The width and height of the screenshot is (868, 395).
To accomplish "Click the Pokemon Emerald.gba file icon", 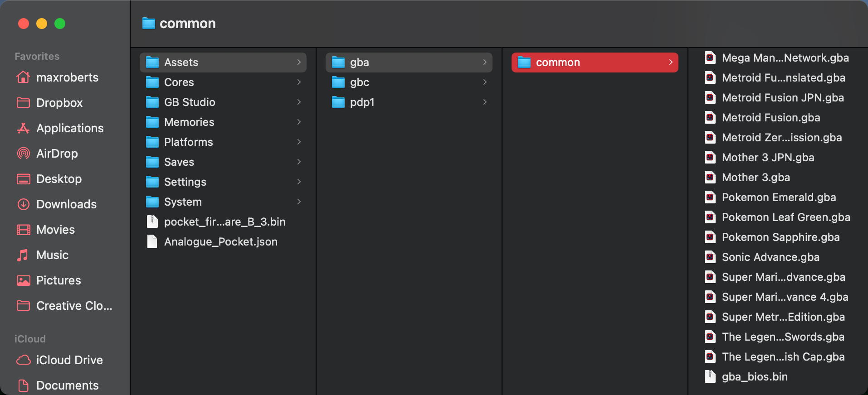I will point(710,197).
